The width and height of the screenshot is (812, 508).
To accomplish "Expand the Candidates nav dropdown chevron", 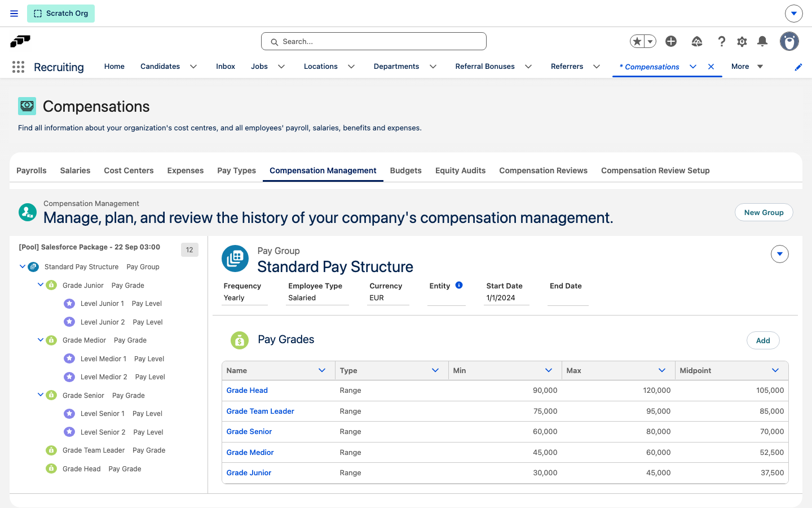I will (x=193, y=67).
